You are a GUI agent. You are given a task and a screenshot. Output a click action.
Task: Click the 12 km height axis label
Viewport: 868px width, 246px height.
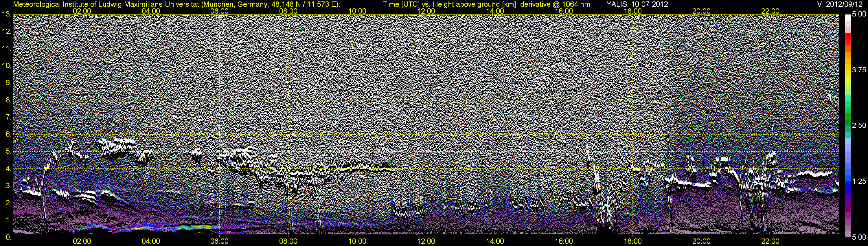(x=6, y=32)
